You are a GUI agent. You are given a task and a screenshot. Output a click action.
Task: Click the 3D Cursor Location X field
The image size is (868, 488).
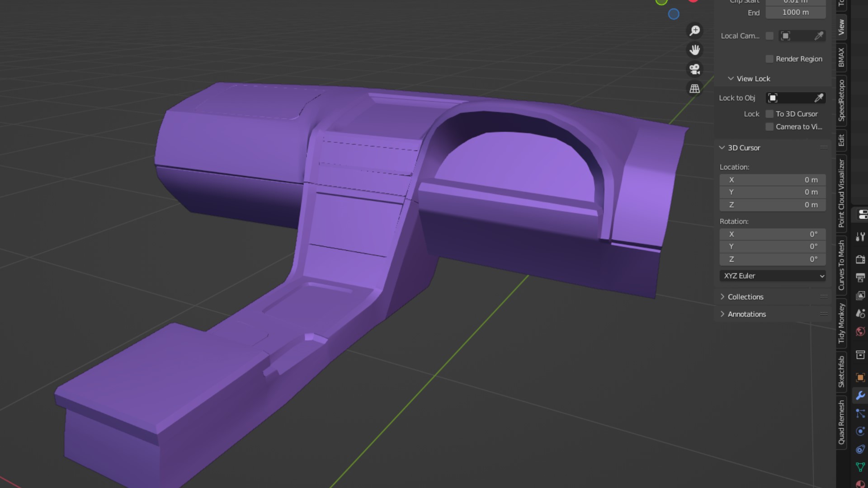tap(772, 180)
